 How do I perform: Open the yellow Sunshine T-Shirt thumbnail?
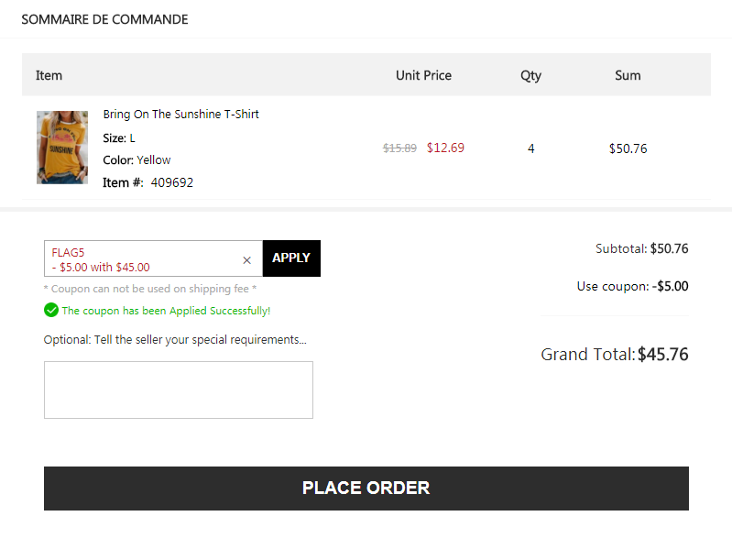[62, 148]
